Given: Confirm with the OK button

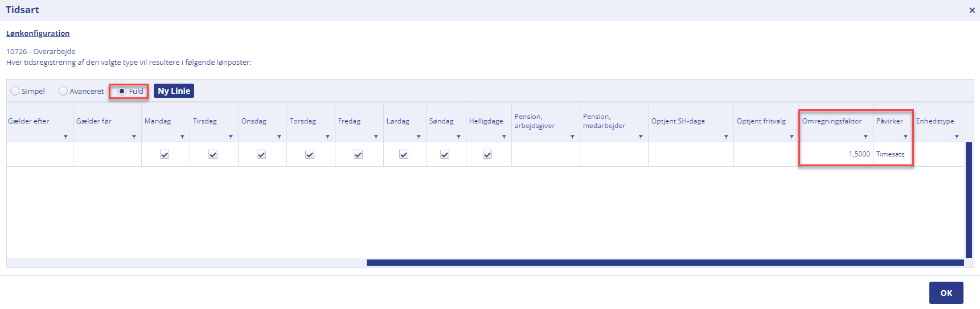Looking at the screenshot, I should (946, 293).
